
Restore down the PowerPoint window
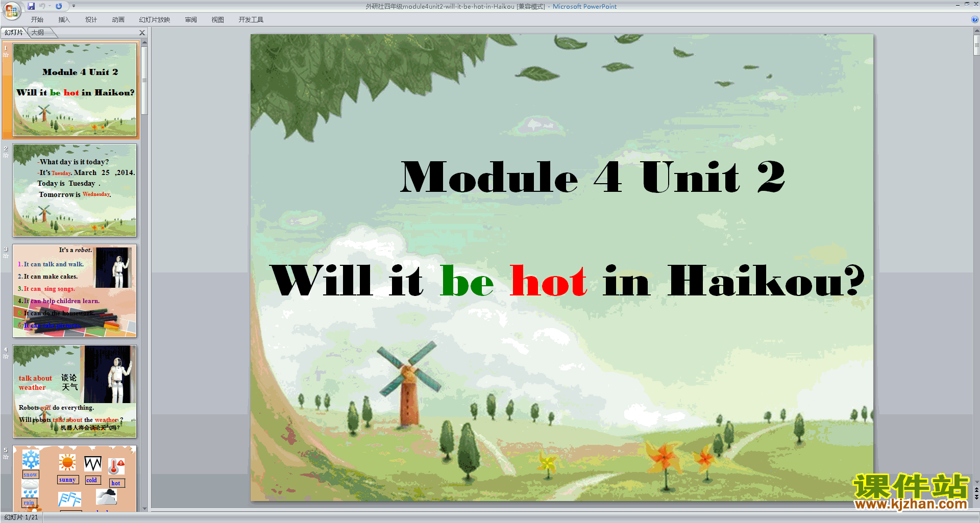[x=967, y=4]
